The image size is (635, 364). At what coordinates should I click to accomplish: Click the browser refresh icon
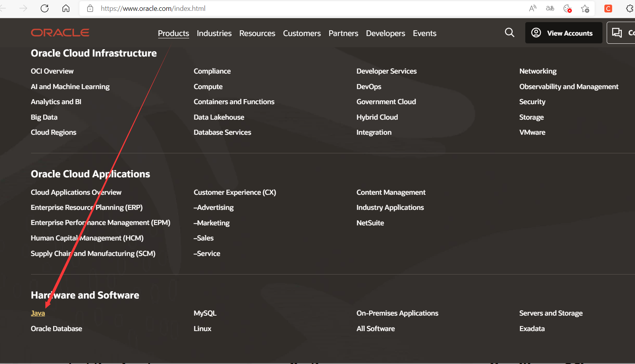pyautogui.click(x=45, y=9)
